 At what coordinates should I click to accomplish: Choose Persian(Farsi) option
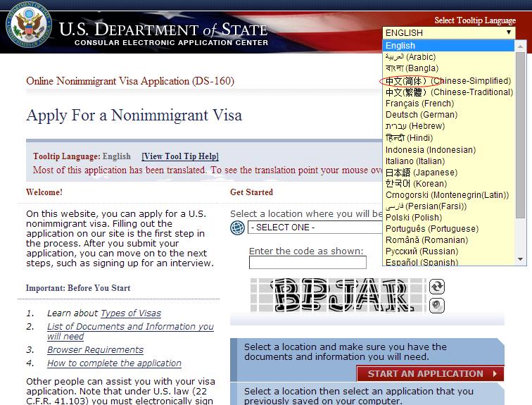coord(448,206)
